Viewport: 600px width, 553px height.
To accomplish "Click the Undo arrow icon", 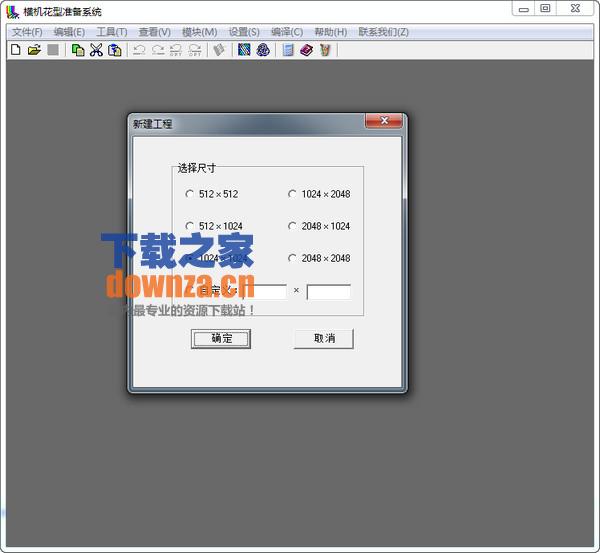I will tap(139, 50).
